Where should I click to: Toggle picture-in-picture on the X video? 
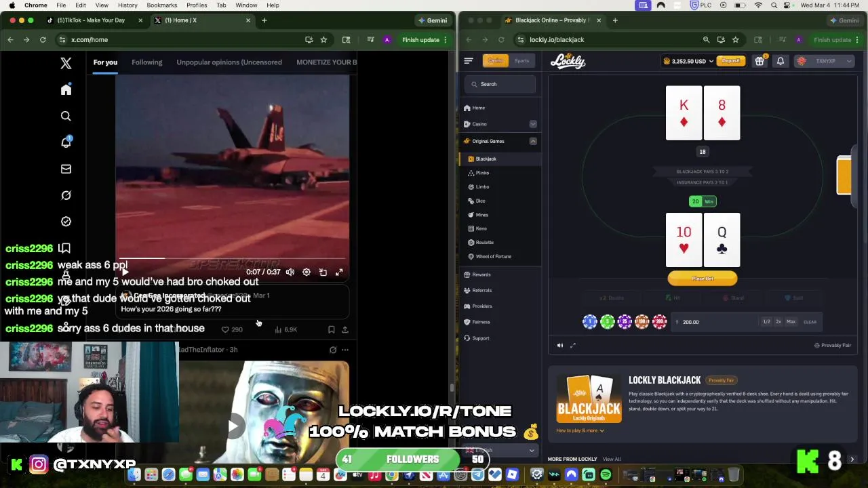pos(323,272)
